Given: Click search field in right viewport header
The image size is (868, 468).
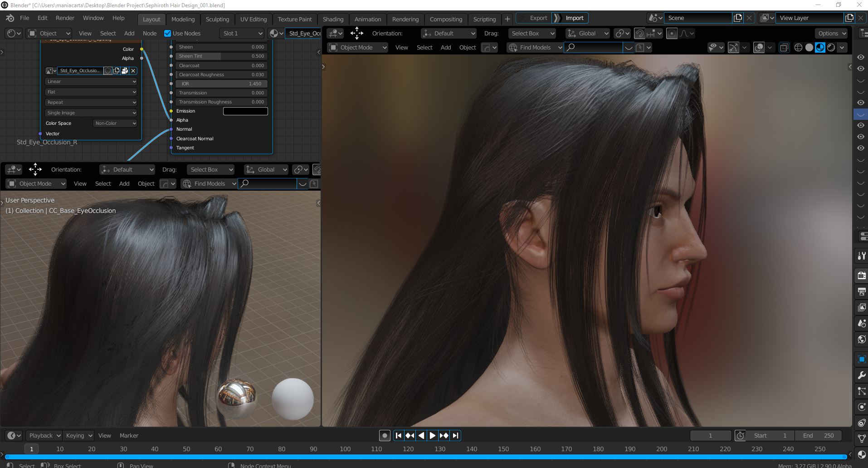Looking at the screenshot, I should [x=594, y=48].
